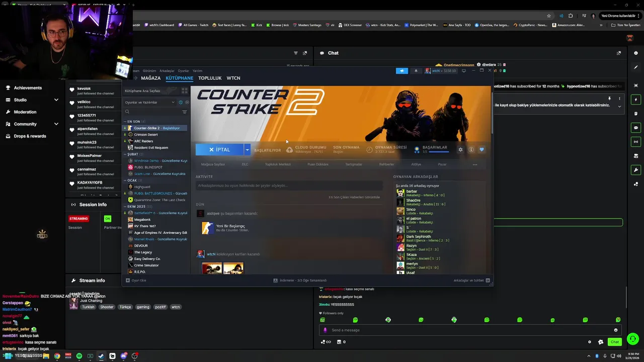Click Add a Game (Oyun Ekle) plus icon
644x362 pixels.
click(x=128, y=280)
